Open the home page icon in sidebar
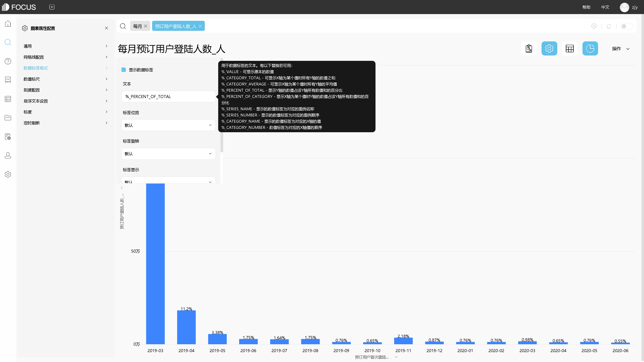644x362 pixels. tap(8, 24)
